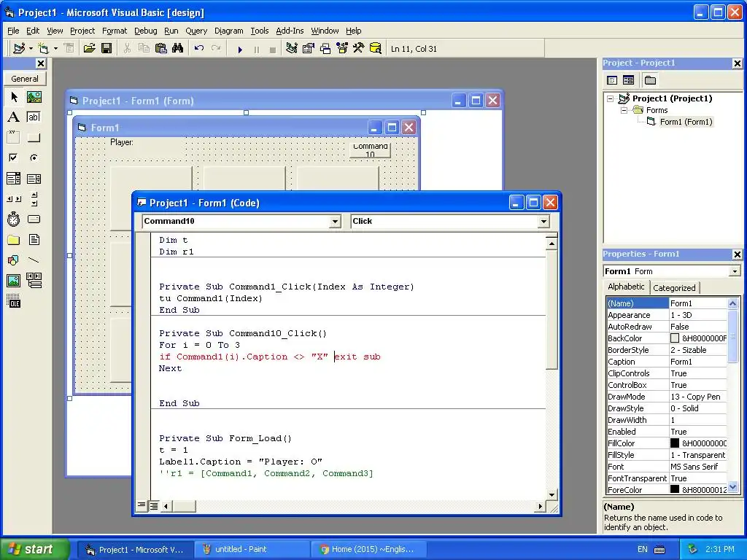This screenshot has height=560, width=747.
Task: Click View Object icon in Project panel
Action: pos(629,80)
